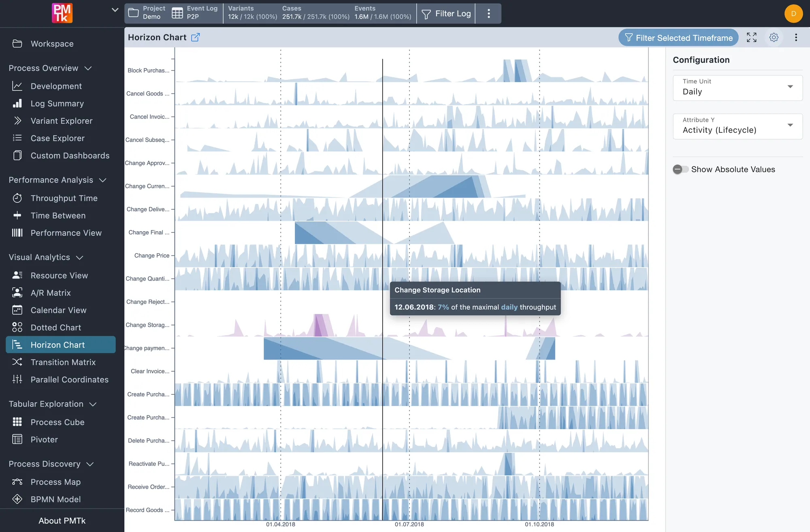Collapse the Visual Analytics section

coord(79,257)
